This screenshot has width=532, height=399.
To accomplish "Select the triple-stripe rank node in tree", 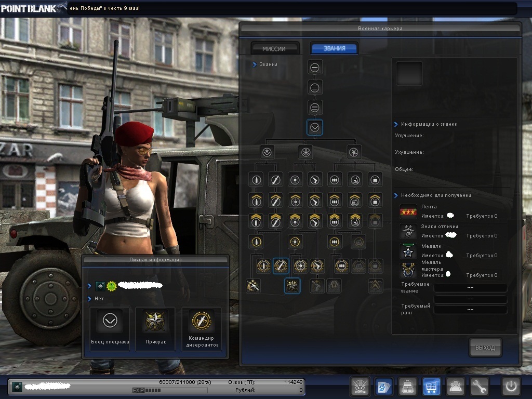I will click(315, 108).
